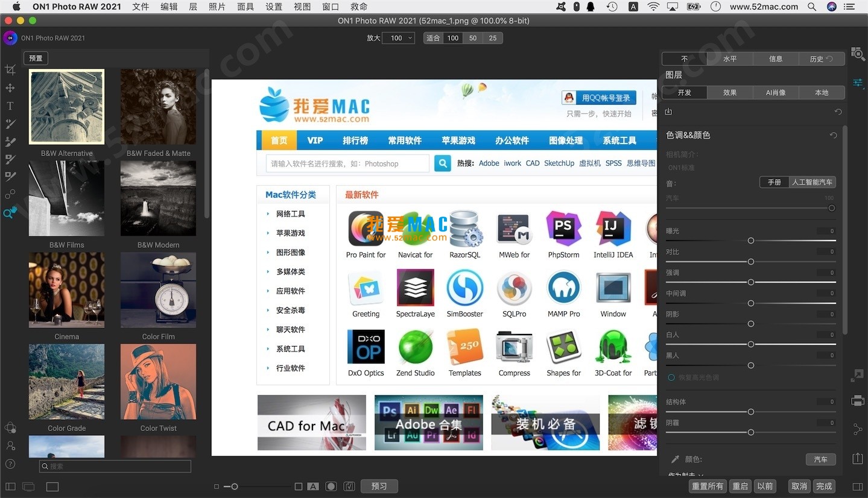Reset the 色调&&颜色 pane with its arrow

(x=834, y=136)
